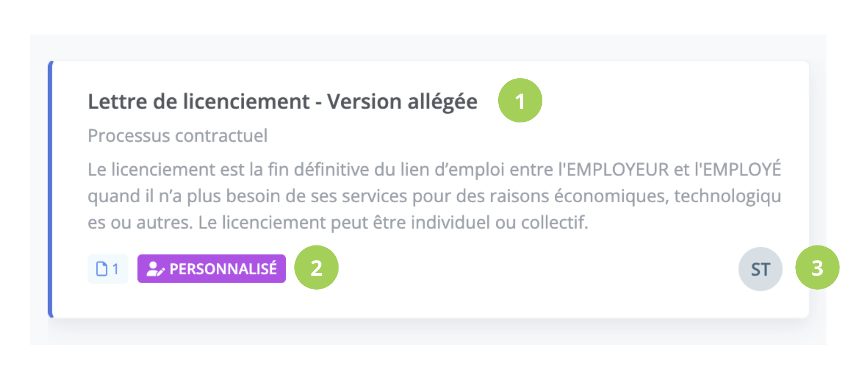Click the document count page icon

(101, 269)
